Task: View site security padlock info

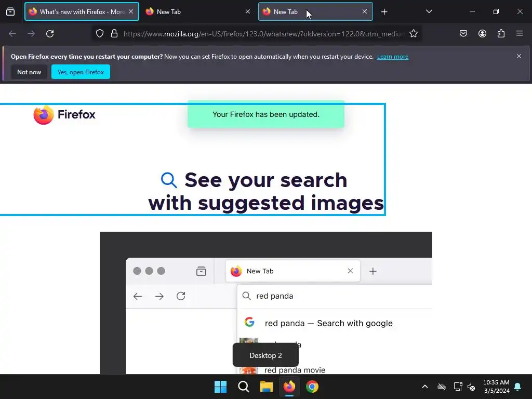Action: tap(114, 34)
